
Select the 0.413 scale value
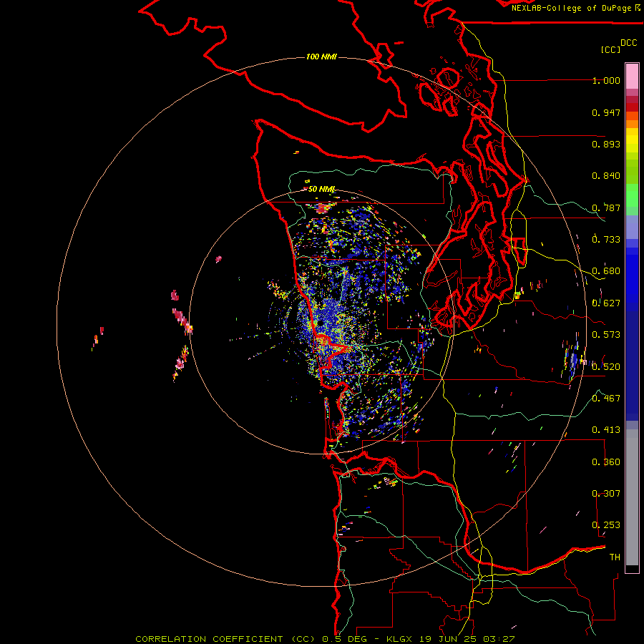606,430
